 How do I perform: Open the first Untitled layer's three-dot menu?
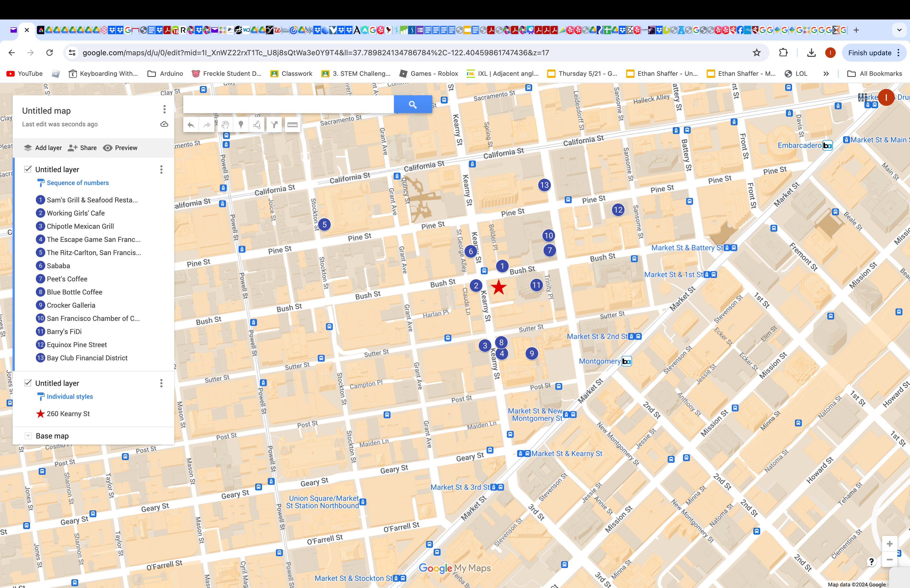(x=161, y=170)
